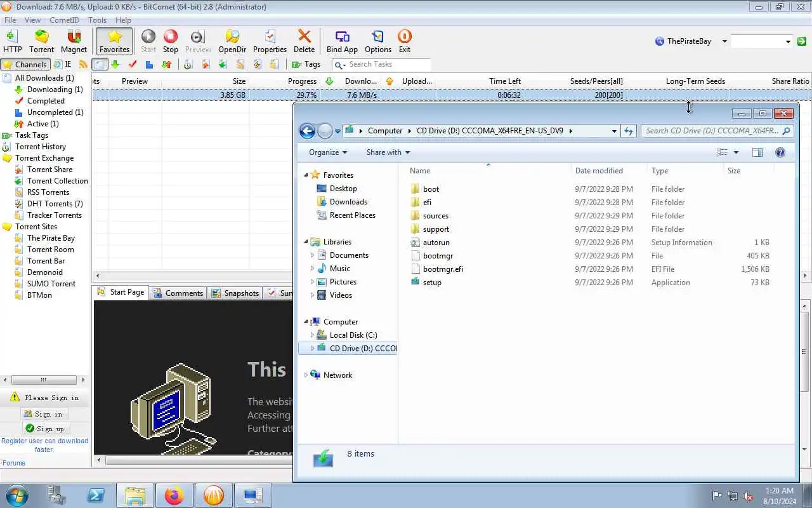Image resolution: width=812 pixels, height=508 pixels.
Task: Refresh the Explorer address bar
Action: pyautogui.click(x=629, y=131)
